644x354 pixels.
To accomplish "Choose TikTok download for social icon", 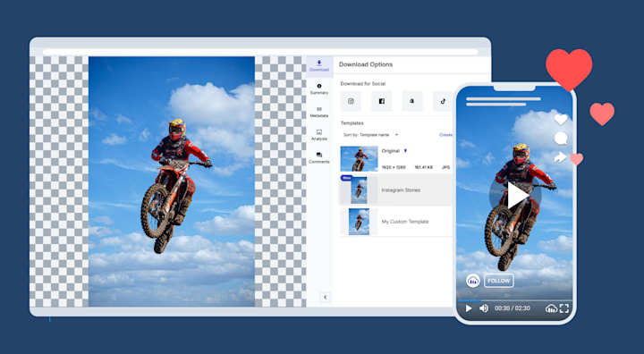I will point(443,101).
